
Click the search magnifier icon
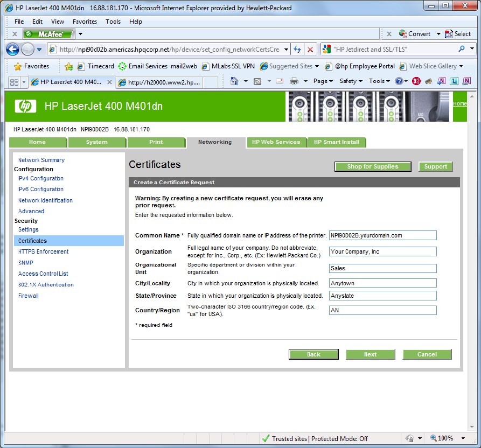pos(462,49)
